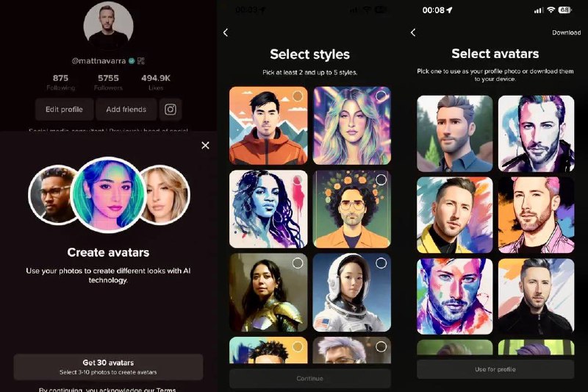Tap Get 30 avatars button
This screenshot has height=392, width=588.
[108, 367]
